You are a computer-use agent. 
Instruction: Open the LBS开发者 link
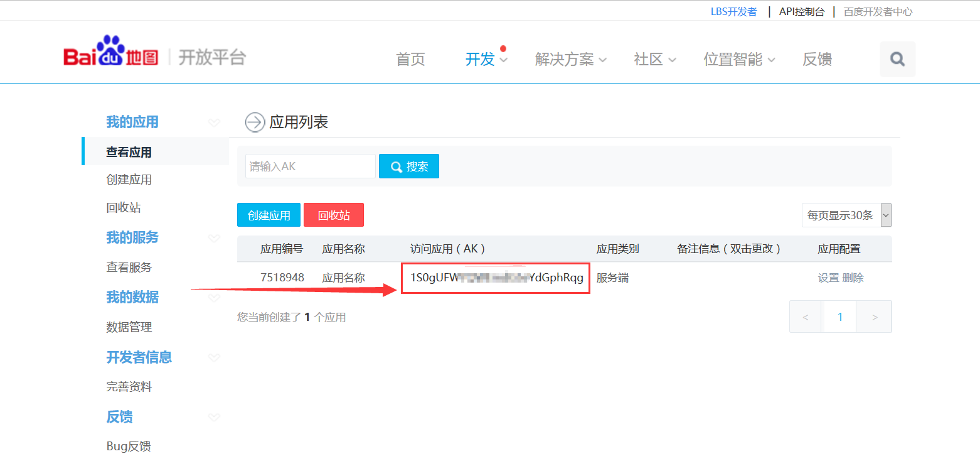click(x=733, y=11)
